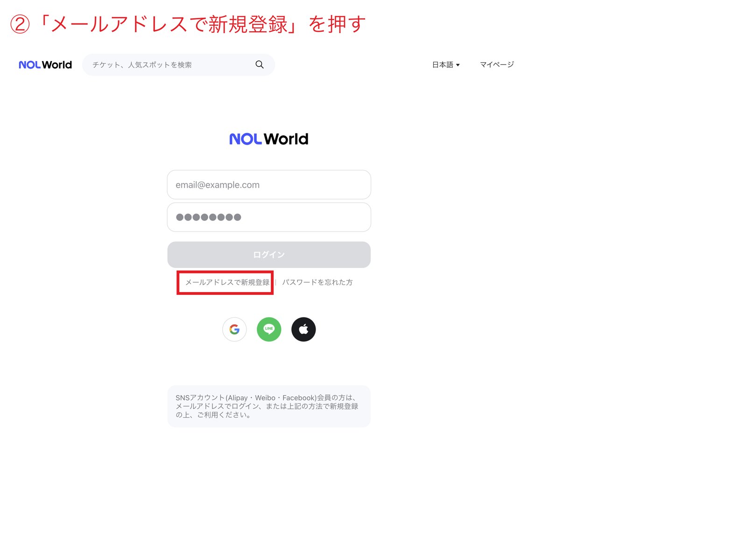Click the search magnifier icon
This screenshot has height=560, width=747.
[260, 64]
